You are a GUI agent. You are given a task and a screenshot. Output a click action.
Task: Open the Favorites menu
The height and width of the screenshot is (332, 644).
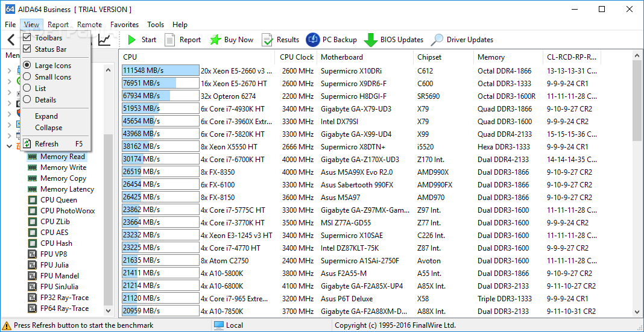(124, 25)
